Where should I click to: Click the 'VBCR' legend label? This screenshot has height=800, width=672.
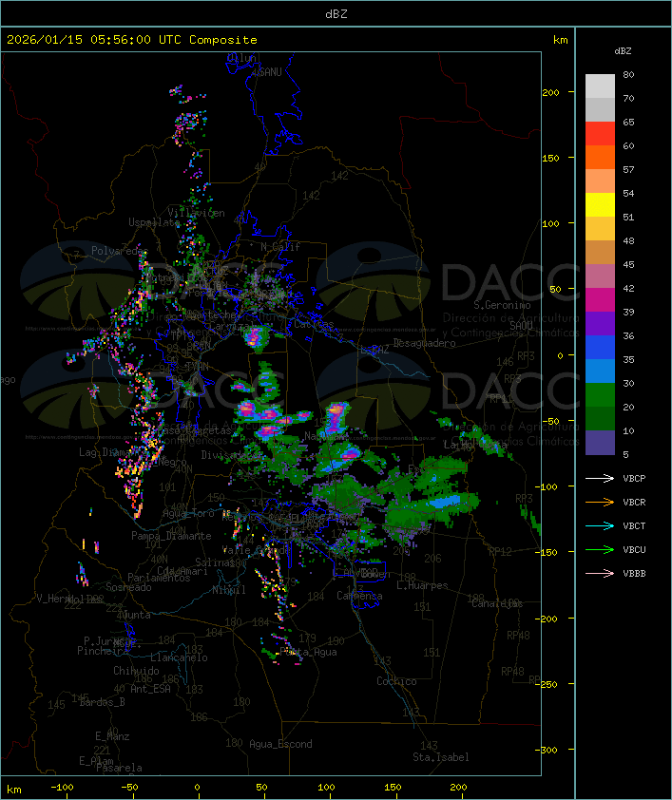point(634,502)
